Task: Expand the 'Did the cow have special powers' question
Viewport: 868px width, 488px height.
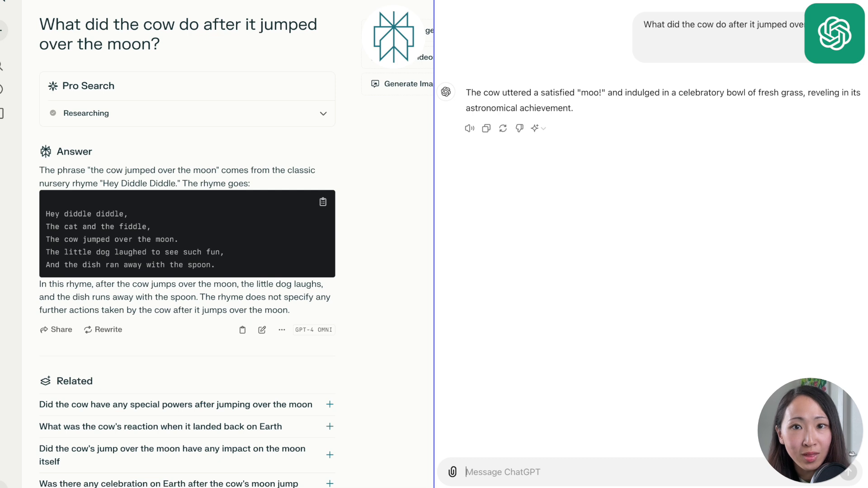Action: [330, 404]
